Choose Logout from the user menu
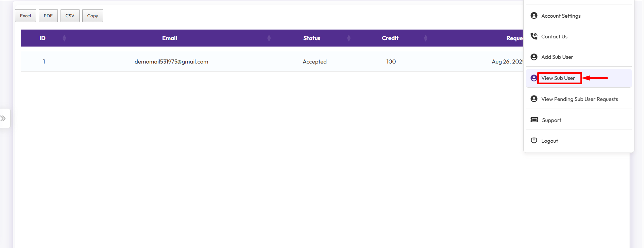 click(549, 141)
